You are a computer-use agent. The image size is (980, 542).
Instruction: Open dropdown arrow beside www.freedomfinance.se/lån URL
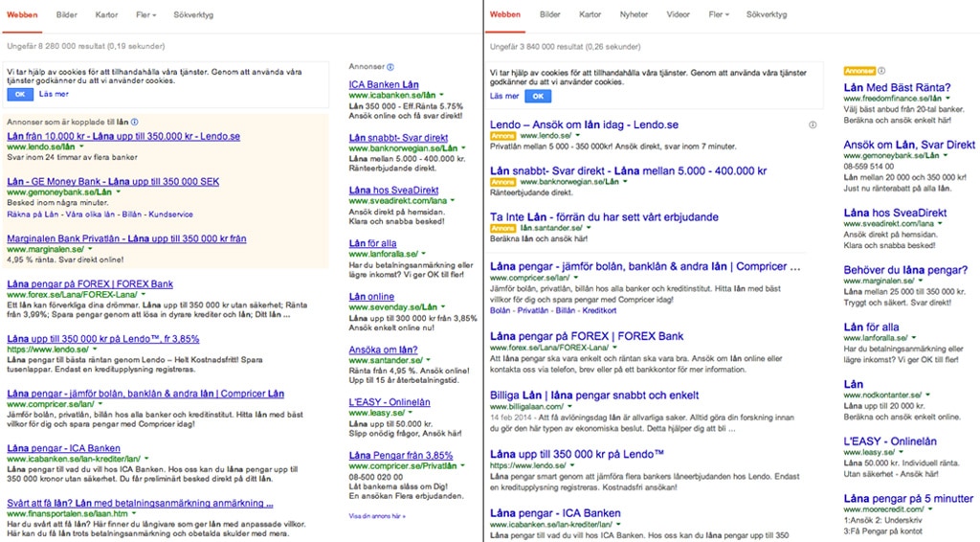point(948,98)
